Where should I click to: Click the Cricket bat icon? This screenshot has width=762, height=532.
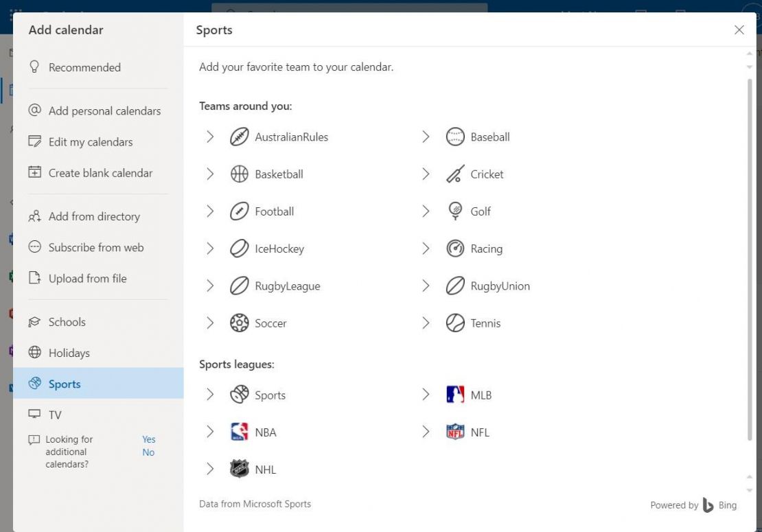point(455,174)
